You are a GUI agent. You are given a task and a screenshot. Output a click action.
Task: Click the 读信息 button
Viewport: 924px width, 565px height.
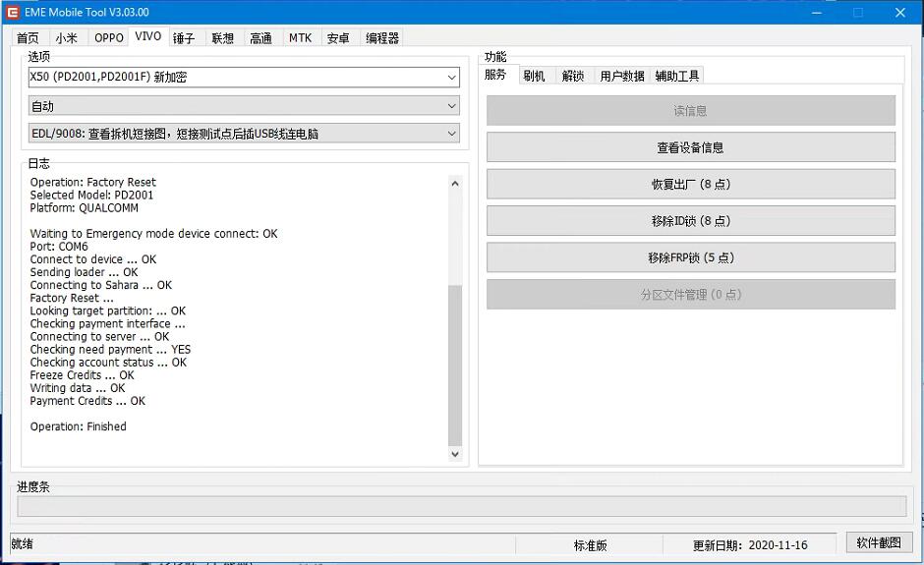point(691,111)
